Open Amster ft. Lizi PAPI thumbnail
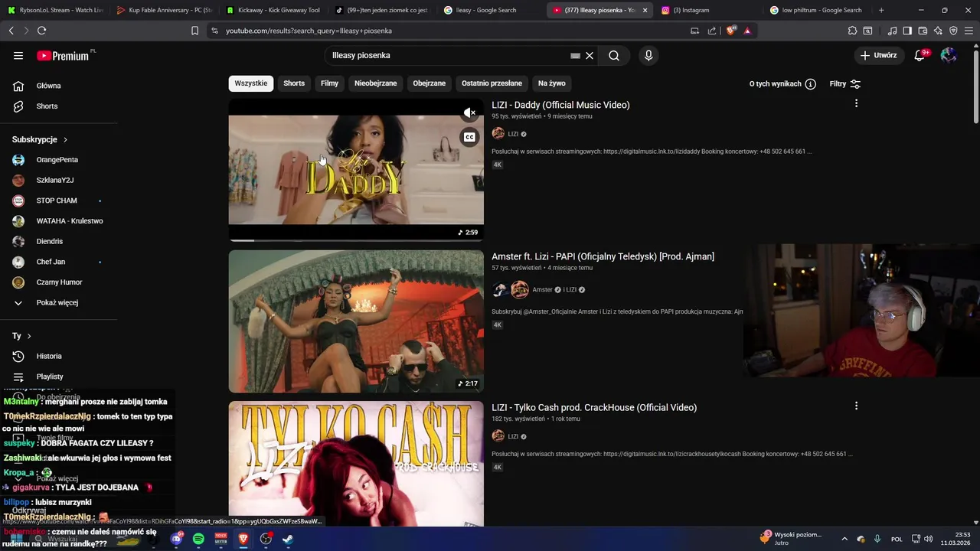Image resolution: width=980 pixels, height=551 pixels. tap(356, 321)
